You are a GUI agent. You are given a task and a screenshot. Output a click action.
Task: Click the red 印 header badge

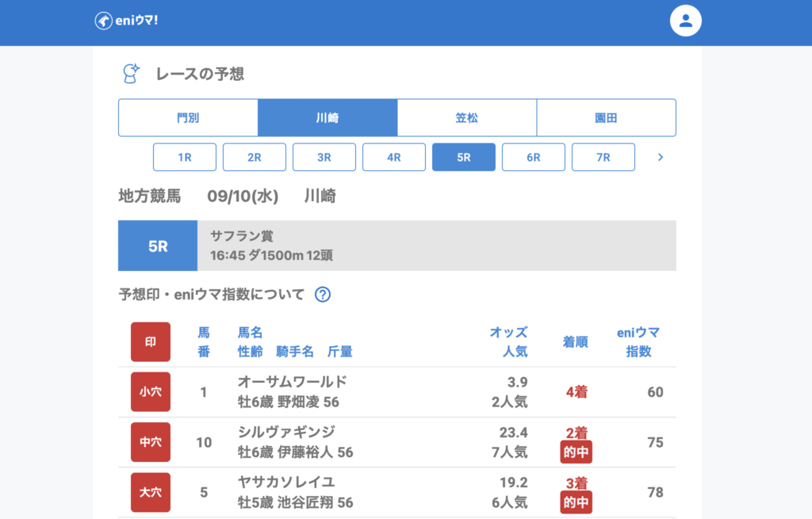(x=150, y=342)
